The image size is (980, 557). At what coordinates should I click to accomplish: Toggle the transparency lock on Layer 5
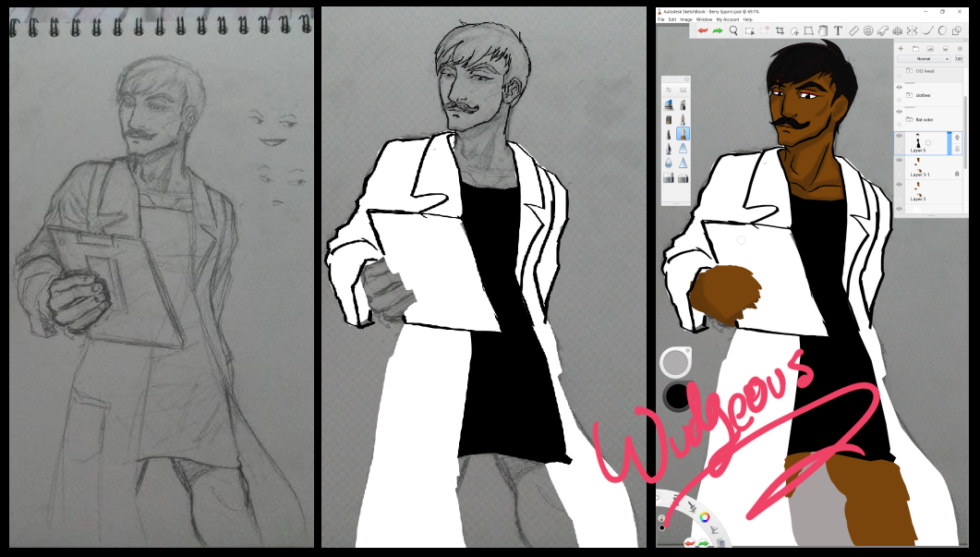click(x=957, y=149)
